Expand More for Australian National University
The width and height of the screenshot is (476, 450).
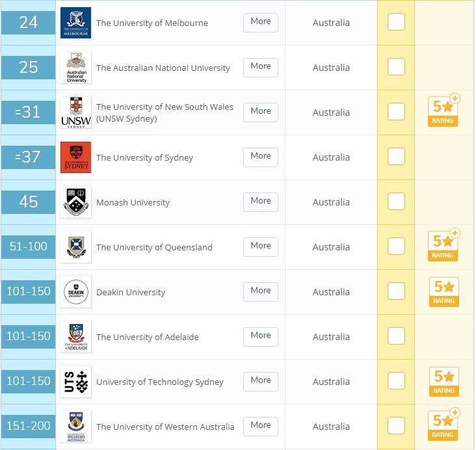tap(261, 68)
